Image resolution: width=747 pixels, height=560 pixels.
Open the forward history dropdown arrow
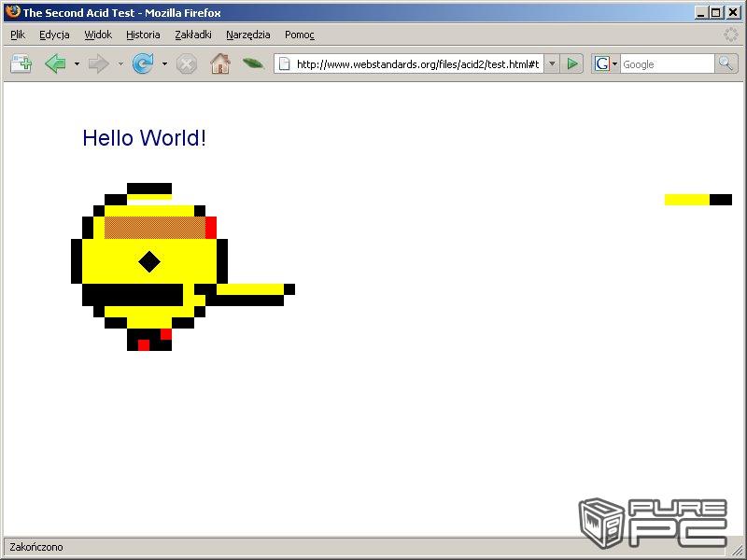click(x=120, y=63)
